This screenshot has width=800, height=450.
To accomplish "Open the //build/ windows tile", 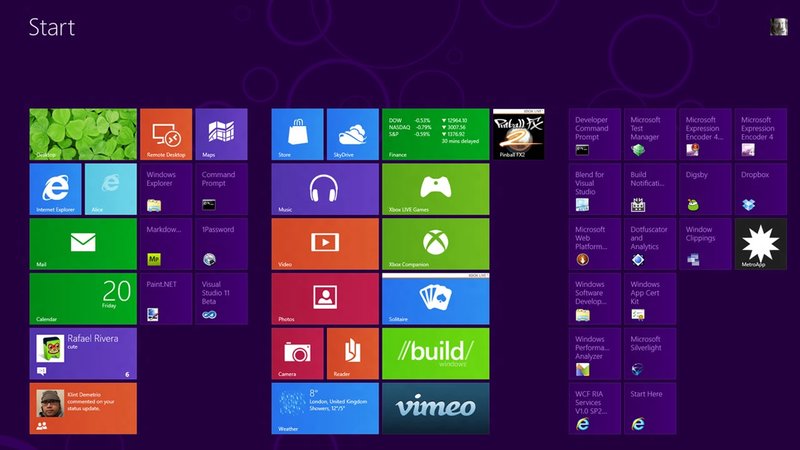I will click(x=435, y=354).
